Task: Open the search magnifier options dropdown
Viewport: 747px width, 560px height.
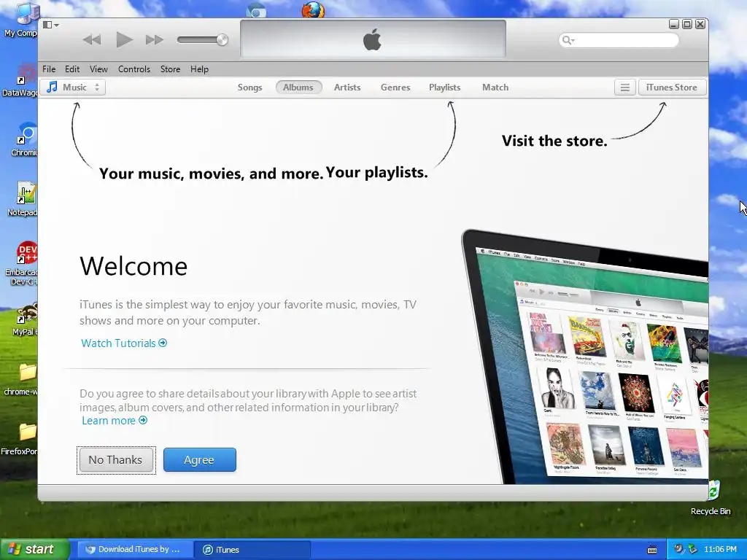Action: pyautogui.click(x=568, y=40)
